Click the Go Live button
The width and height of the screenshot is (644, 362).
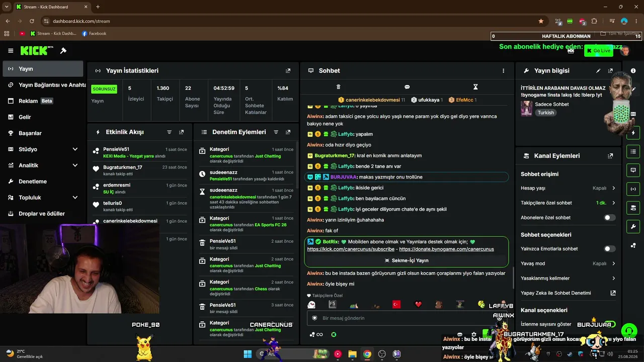tap(598, 51)
